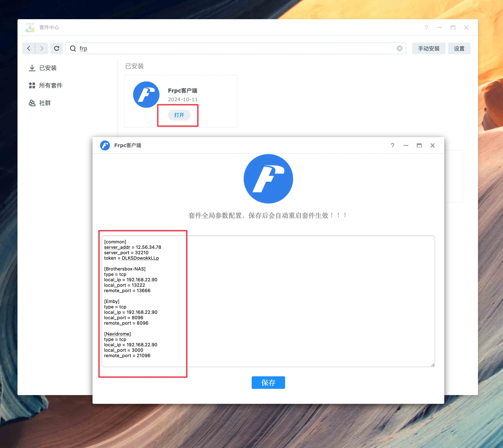Click the search magnifier icon

pos(73,48)
